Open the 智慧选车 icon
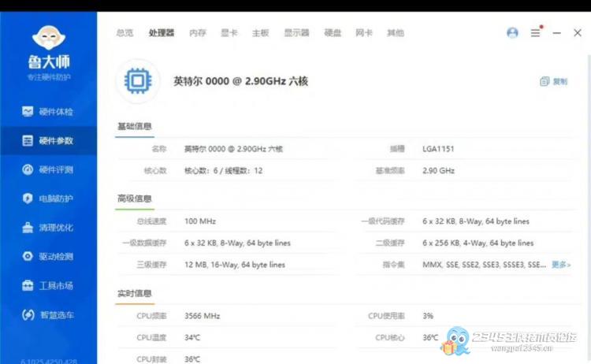 (28, 314)
